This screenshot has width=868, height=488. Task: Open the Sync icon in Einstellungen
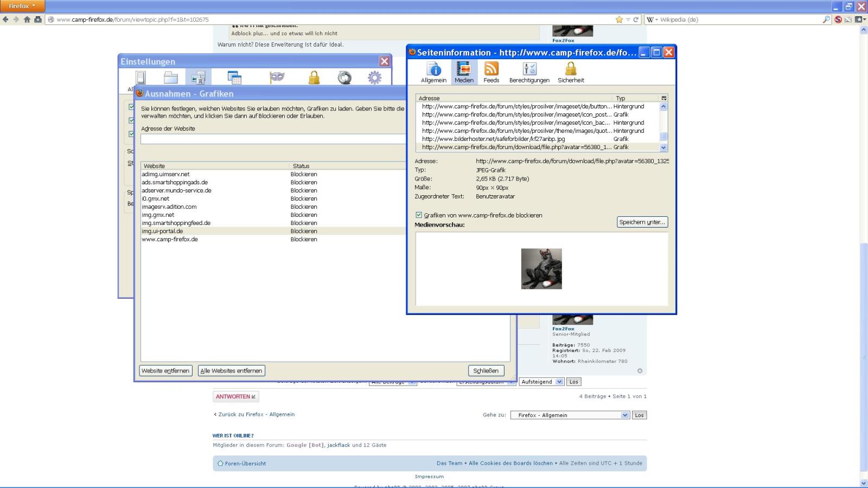click(344, 78)
